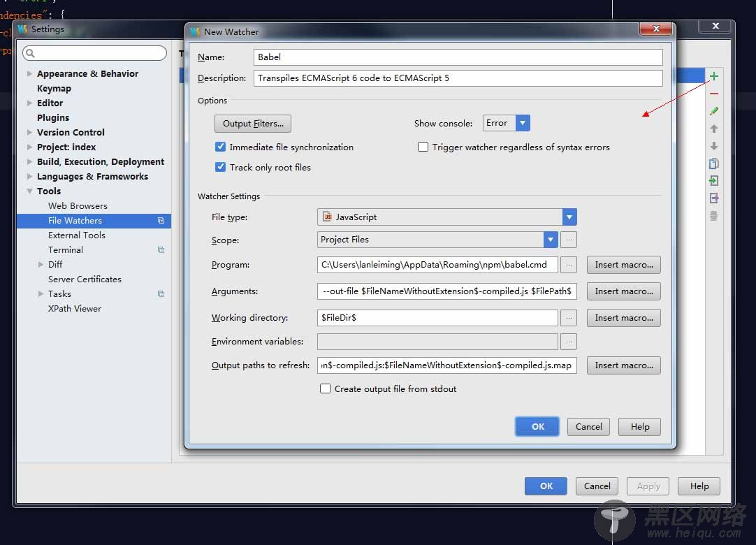Click project-level icon next to Tasks
The width and height of the screenshot is (756, 545).
tap(161, 293)
